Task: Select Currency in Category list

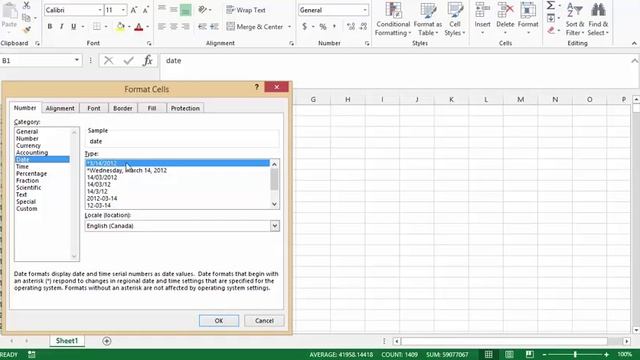Action: pyautogui.click(x=29, y=145)
